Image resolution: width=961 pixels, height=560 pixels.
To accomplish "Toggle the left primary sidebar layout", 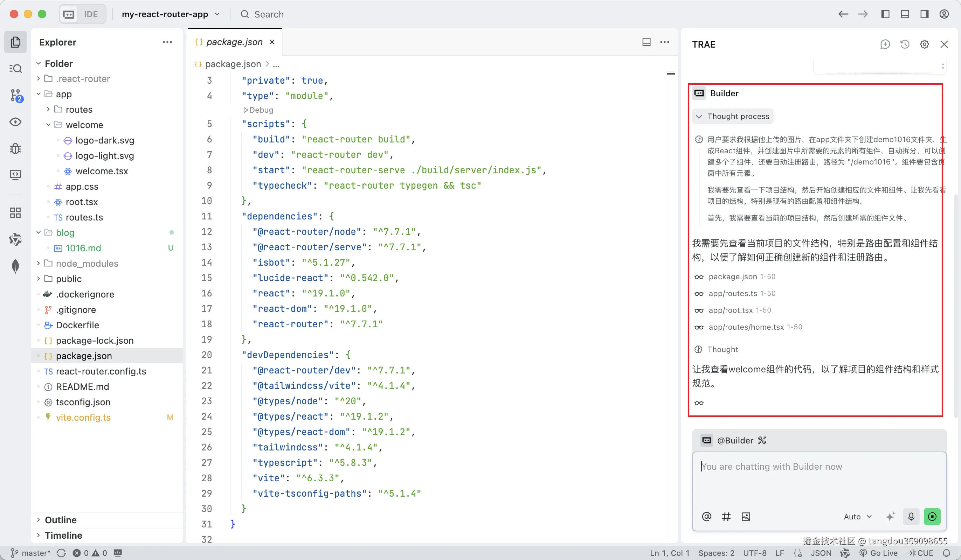I will (x=885, y=14).
